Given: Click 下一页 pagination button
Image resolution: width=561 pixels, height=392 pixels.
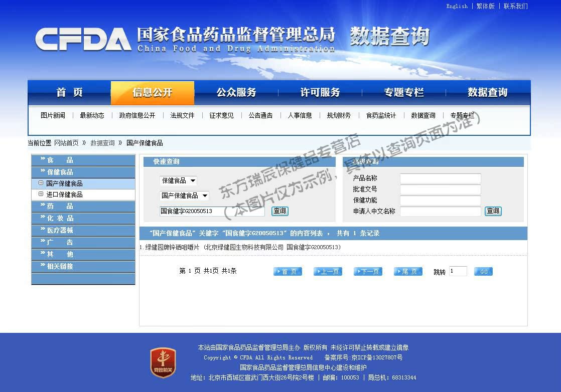Looking at the screenshot, I should (368, 272).
